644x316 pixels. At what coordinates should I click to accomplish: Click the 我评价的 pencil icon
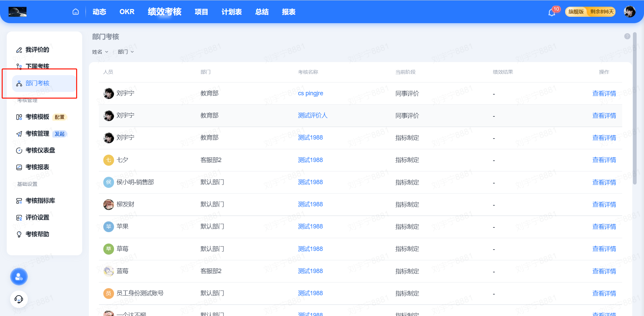(19, 50)
